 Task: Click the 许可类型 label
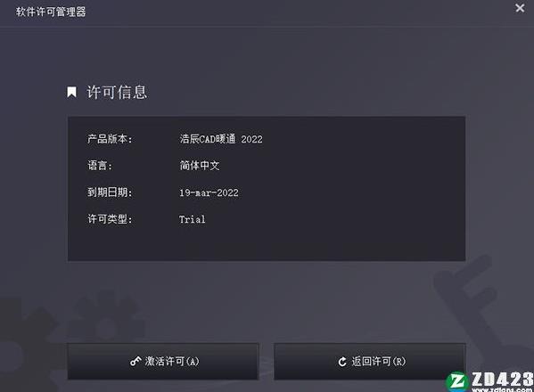110,219
